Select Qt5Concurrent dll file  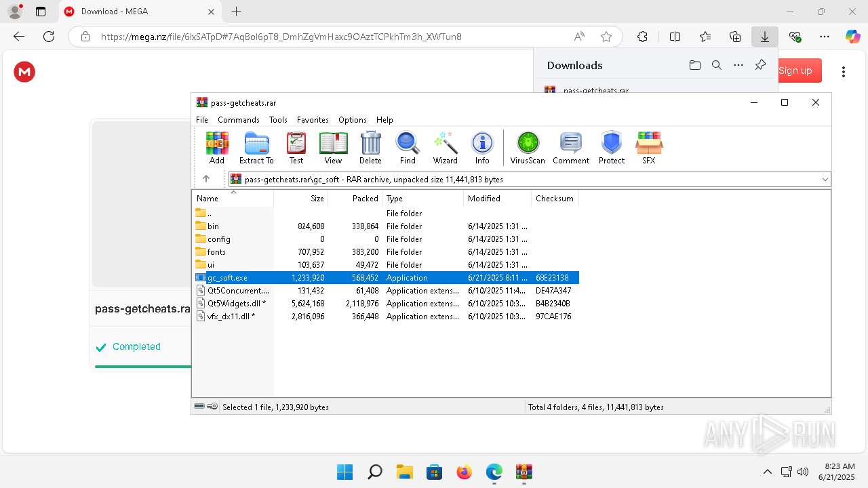click(386, 290)
